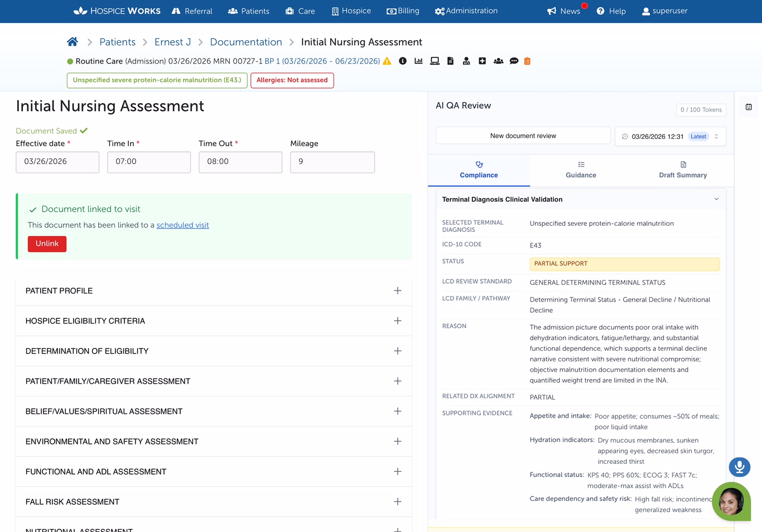Go to home via house breadcrumb icon
Viewport: 762px width, 532px height.
(x=73, y=42)
